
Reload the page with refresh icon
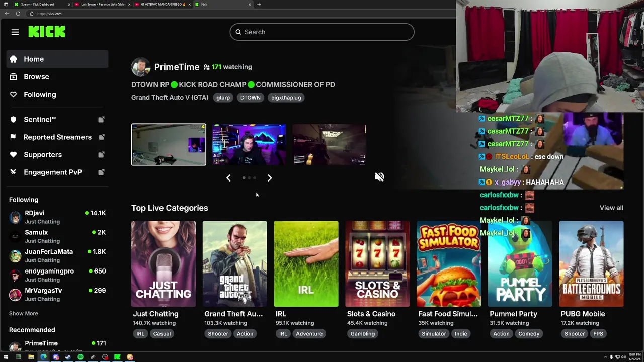[x=18, y=14]
